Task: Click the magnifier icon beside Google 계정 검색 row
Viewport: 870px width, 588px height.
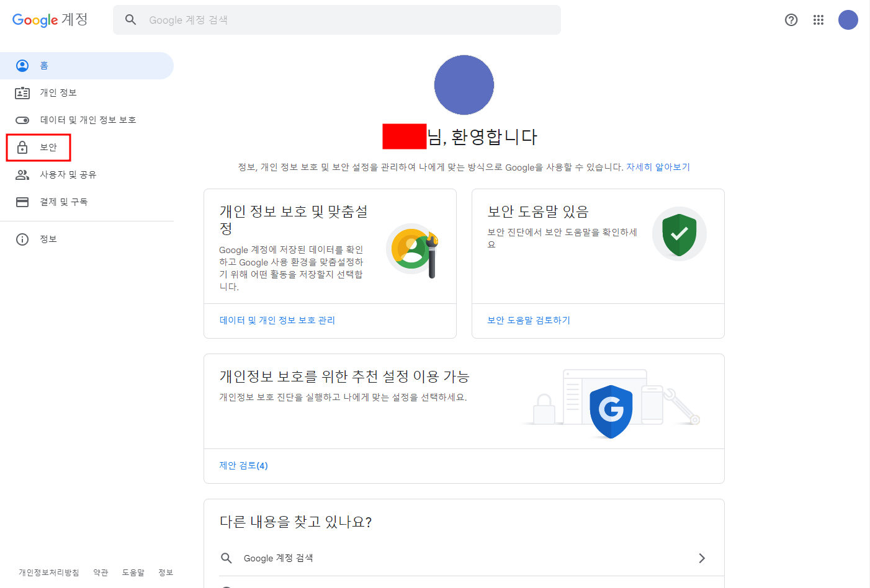Action: click(x=226, y=558)
